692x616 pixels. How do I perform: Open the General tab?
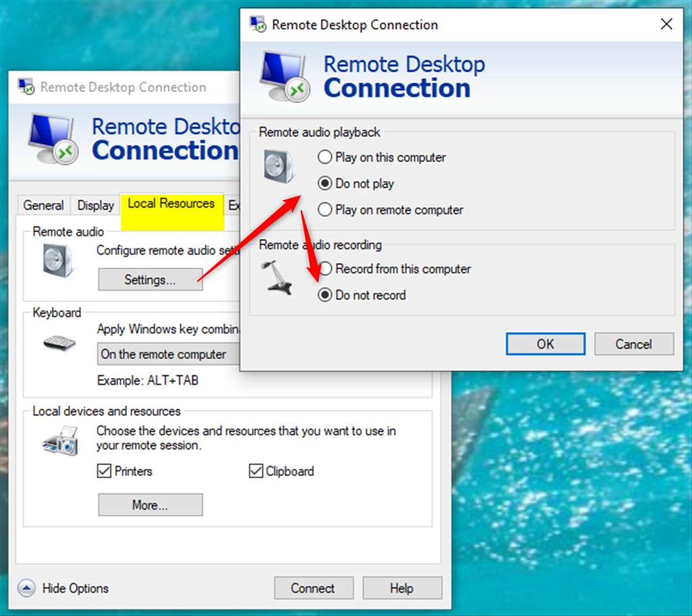pos(43,206)
